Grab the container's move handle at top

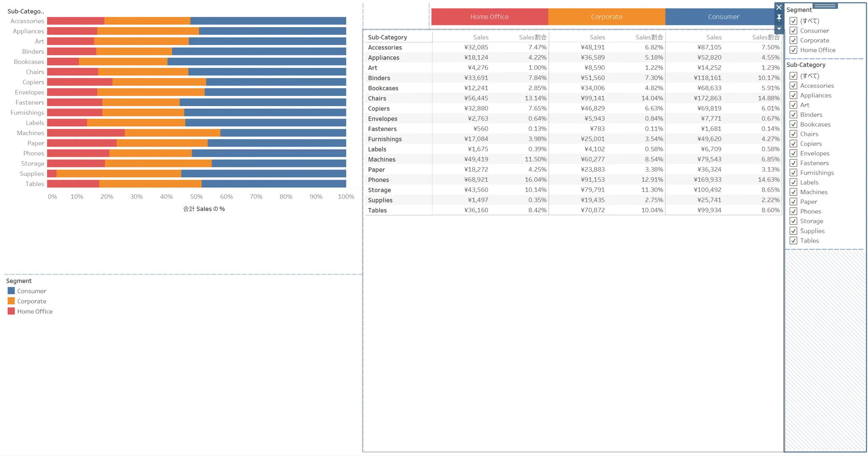825,6
